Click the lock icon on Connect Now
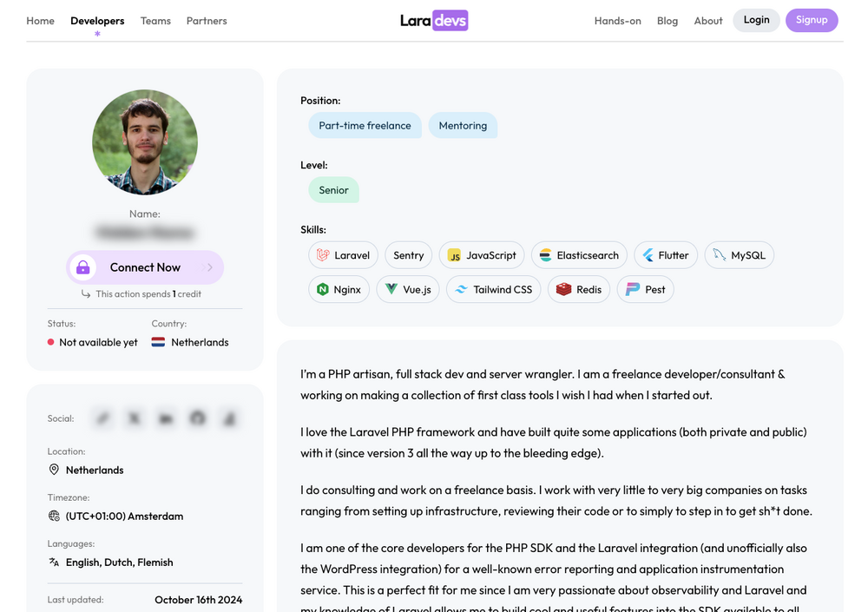 83,267
